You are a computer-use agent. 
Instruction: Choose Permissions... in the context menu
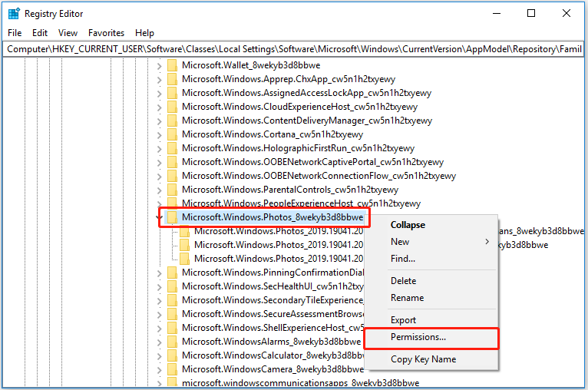(x=431, y=337)
